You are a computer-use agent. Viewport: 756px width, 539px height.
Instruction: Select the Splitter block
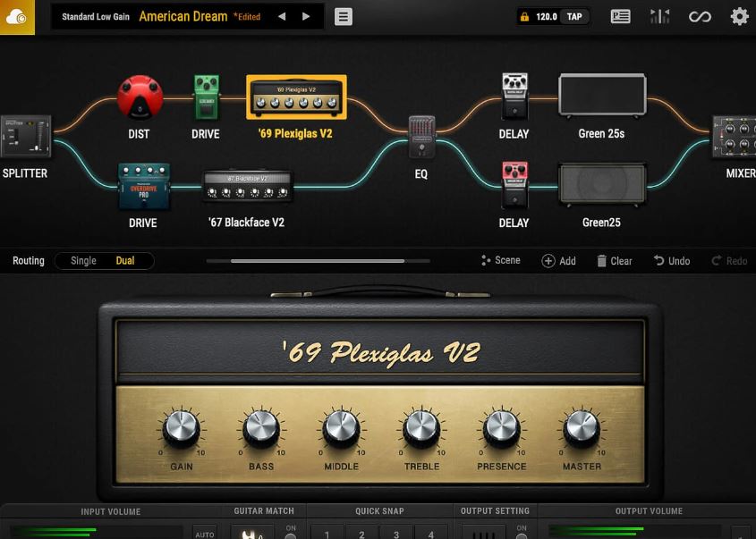pyautogui.click(x=26, y=137)
